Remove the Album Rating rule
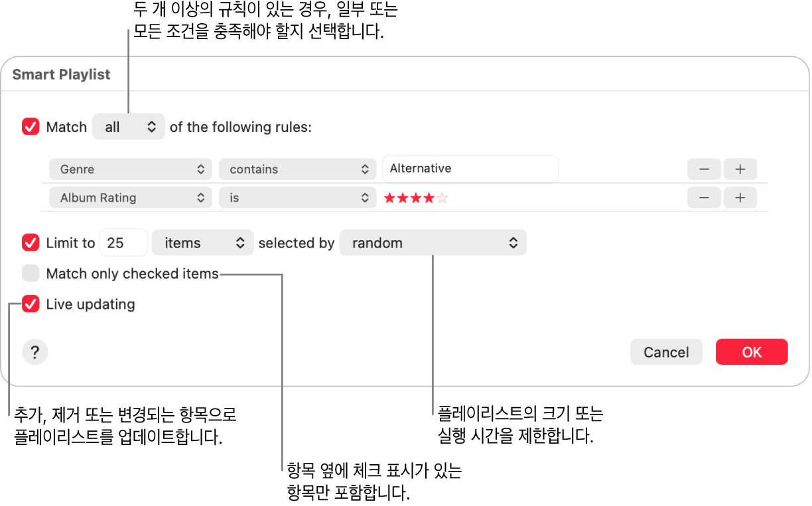812x506 pixels. 704,198
